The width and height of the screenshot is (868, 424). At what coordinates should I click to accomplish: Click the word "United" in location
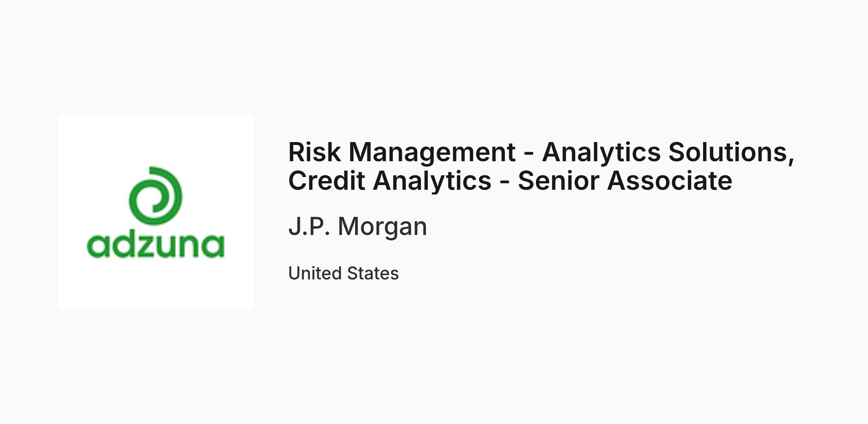(314, 273)
